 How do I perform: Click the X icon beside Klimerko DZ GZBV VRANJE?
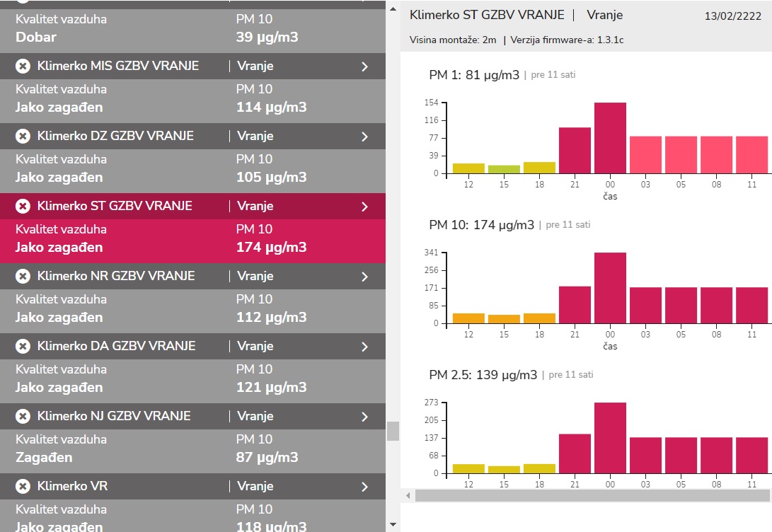pyautogui.click(x=23, y=136)
